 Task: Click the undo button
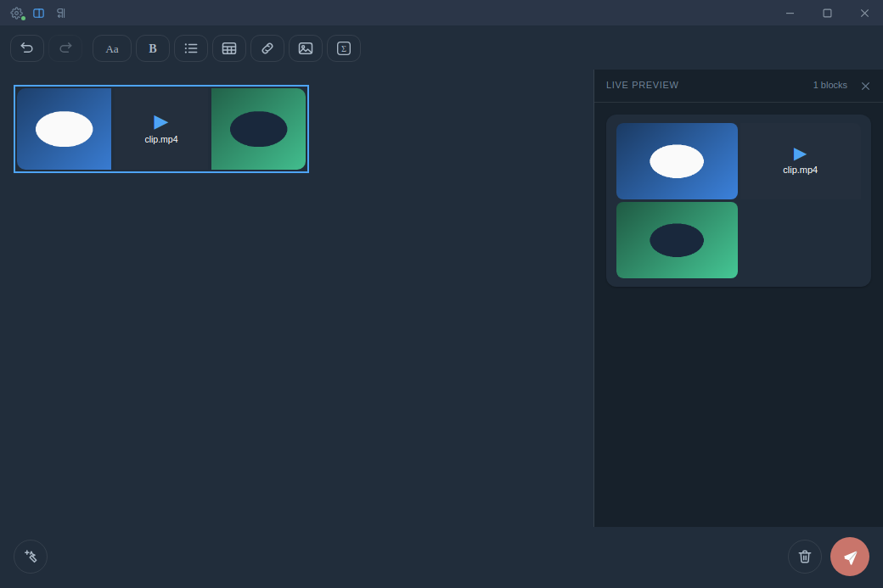(x=27, y=48)
